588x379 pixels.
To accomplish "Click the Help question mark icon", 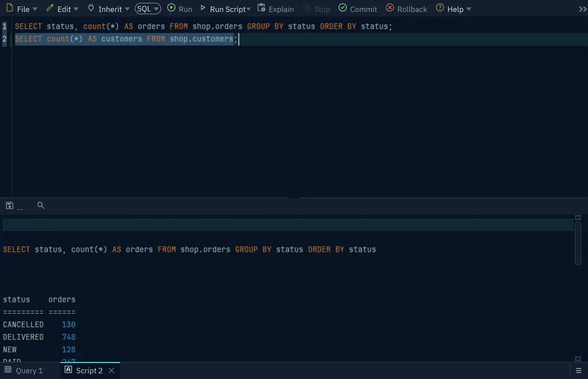I will pos(440,8).
